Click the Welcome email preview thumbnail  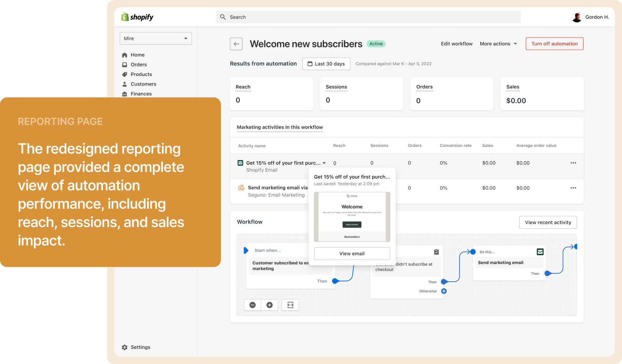352,217
